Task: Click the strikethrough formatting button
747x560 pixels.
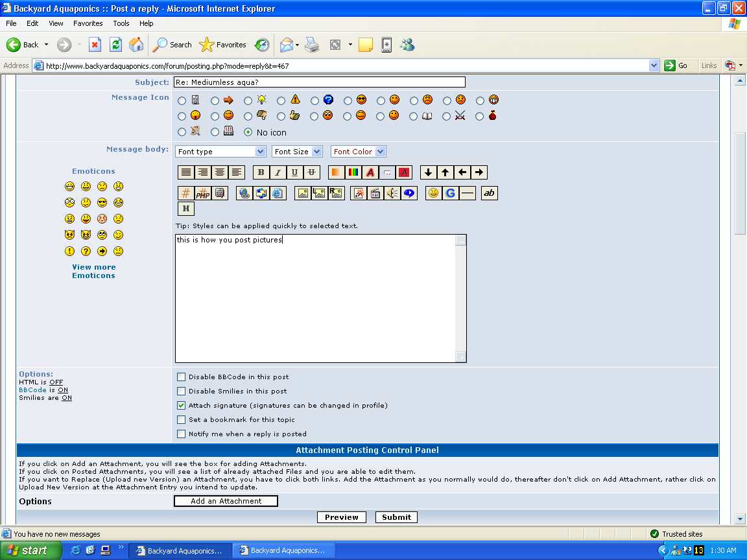Action: [x=311, y=172]
